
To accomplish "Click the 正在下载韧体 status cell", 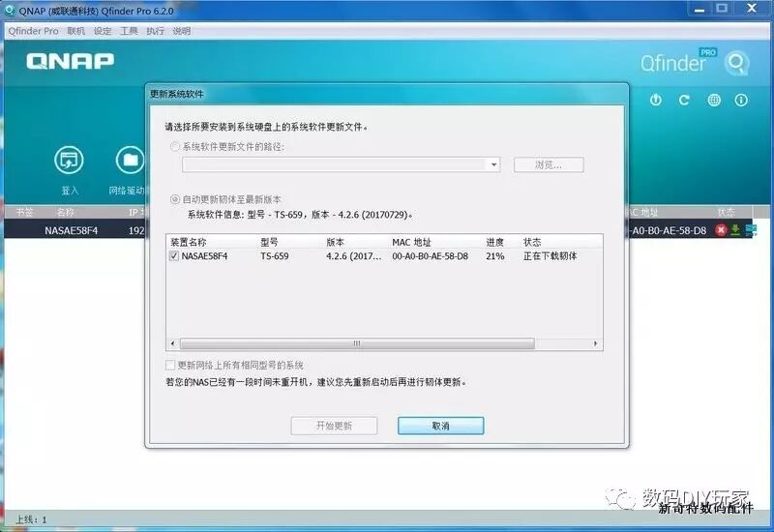I will pyautogui.click(x=550, y=256).
